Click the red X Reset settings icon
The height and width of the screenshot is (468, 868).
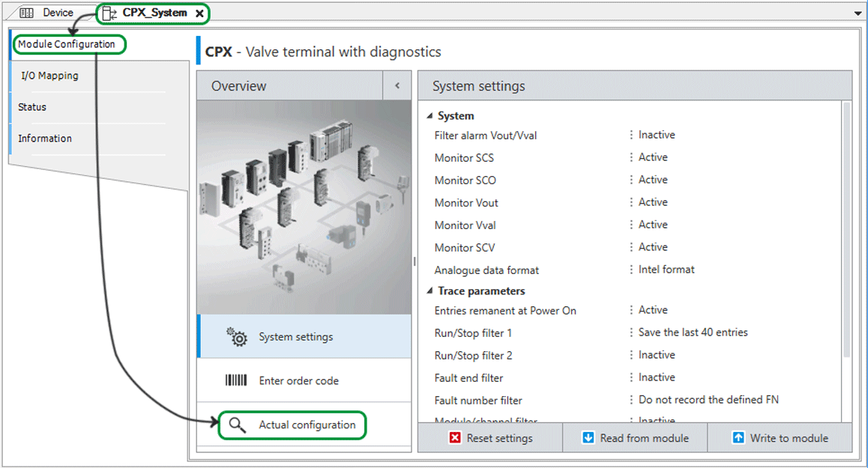(455, 437)
